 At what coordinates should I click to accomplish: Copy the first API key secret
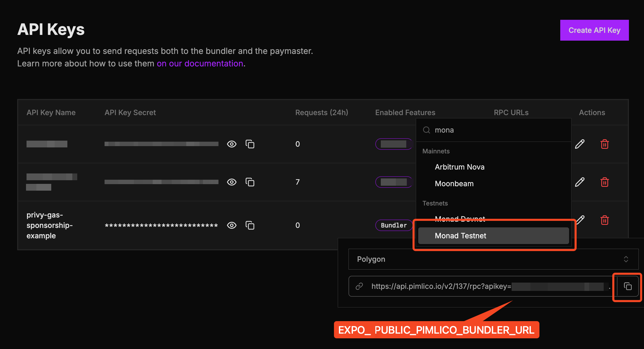pyautogui.click(x=250, y=144)
